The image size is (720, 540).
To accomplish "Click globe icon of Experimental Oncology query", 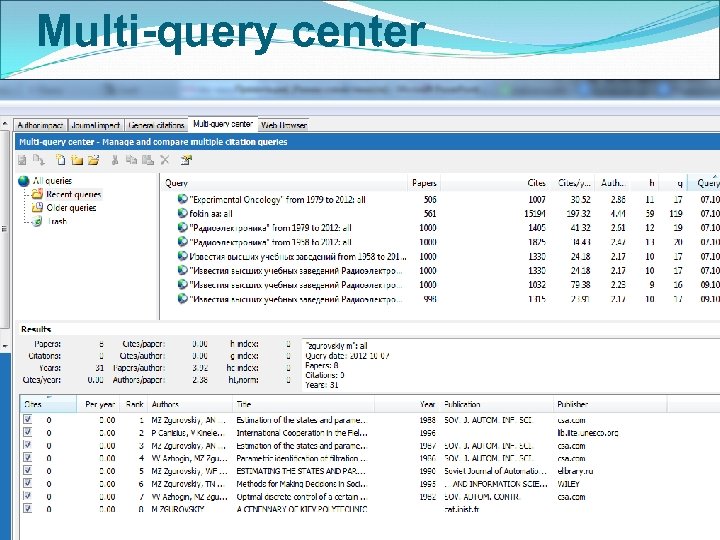I will 182,199.
